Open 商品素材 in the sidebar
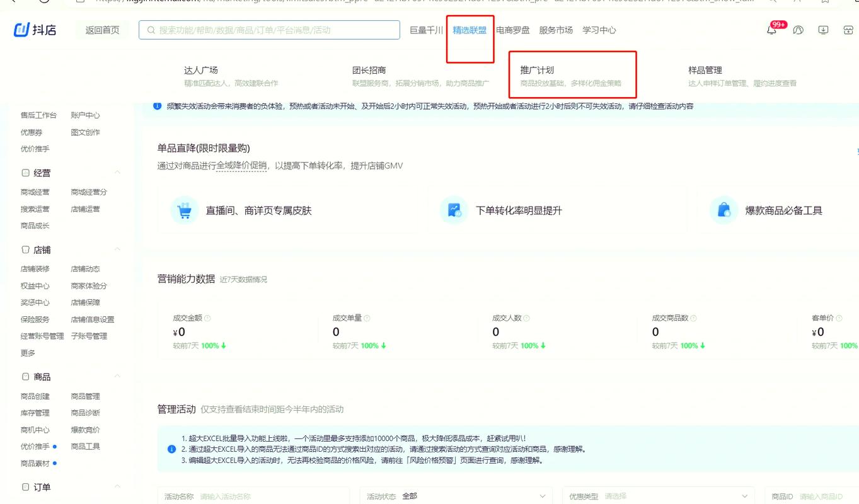 coord(35,463)
